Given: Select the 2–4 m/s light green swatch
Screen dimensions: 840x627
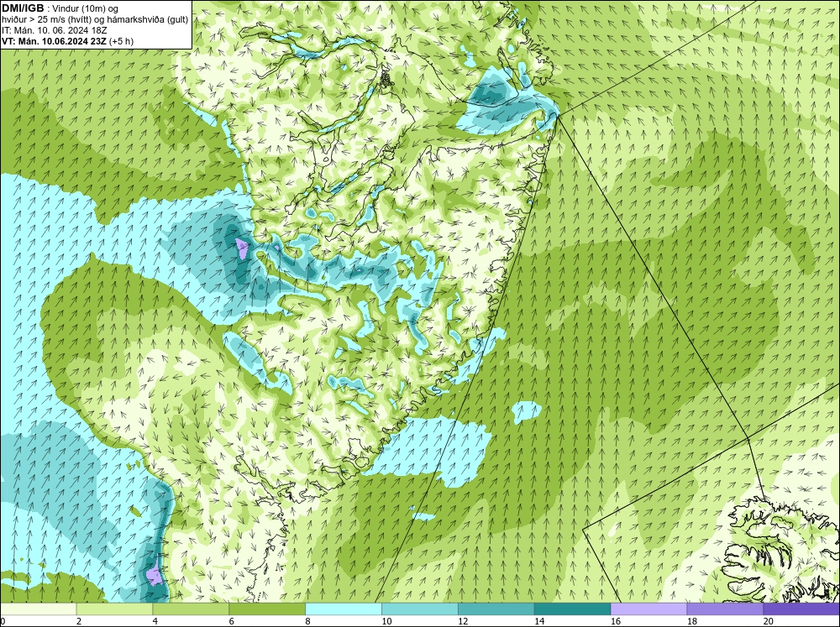Looking at the screenshot, I should (114, 609).
